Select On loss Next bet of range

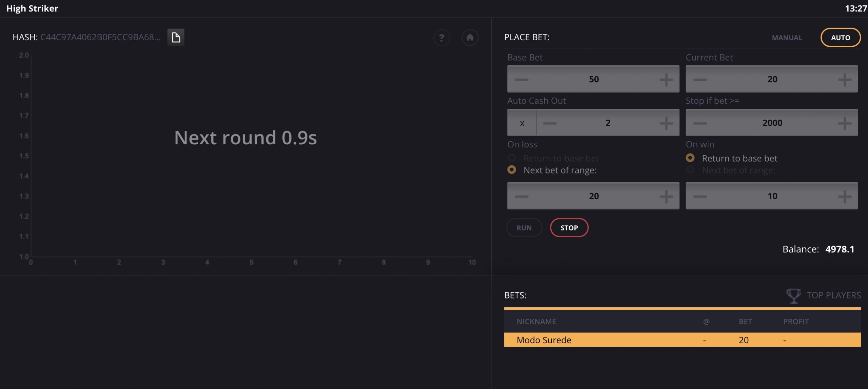point(512,170)
